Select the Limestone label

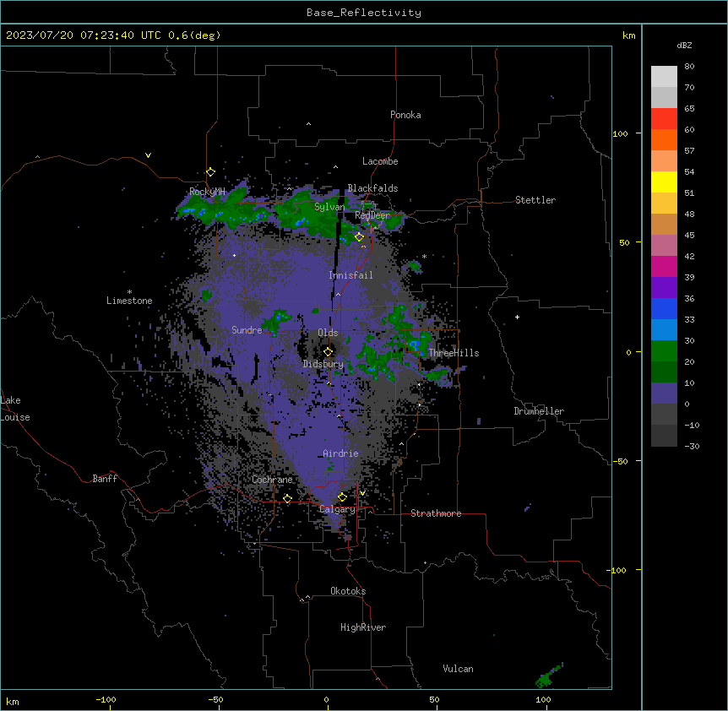[129, 301]
